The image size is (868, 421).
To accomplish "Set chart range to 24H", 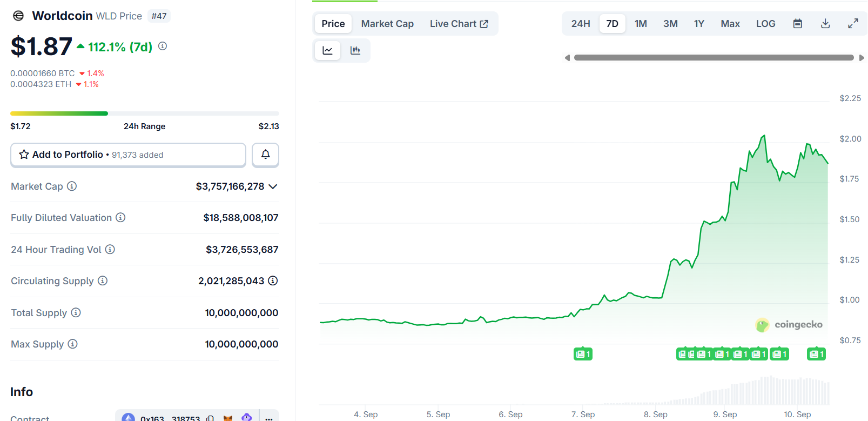I will coord(581,24).
